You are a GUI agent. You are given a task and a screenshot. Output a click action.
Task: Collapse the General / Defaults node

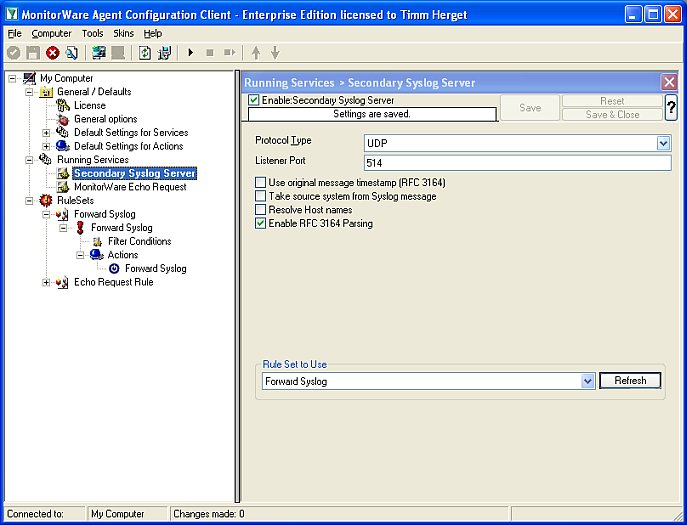click(29, 92)
